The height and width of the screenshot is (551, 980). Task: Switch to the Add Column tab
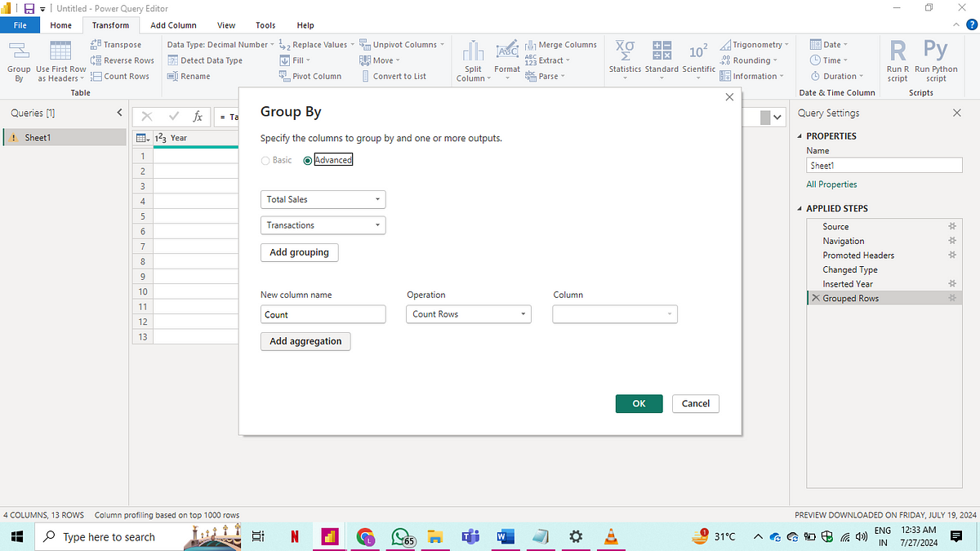[x=173, y=25]
